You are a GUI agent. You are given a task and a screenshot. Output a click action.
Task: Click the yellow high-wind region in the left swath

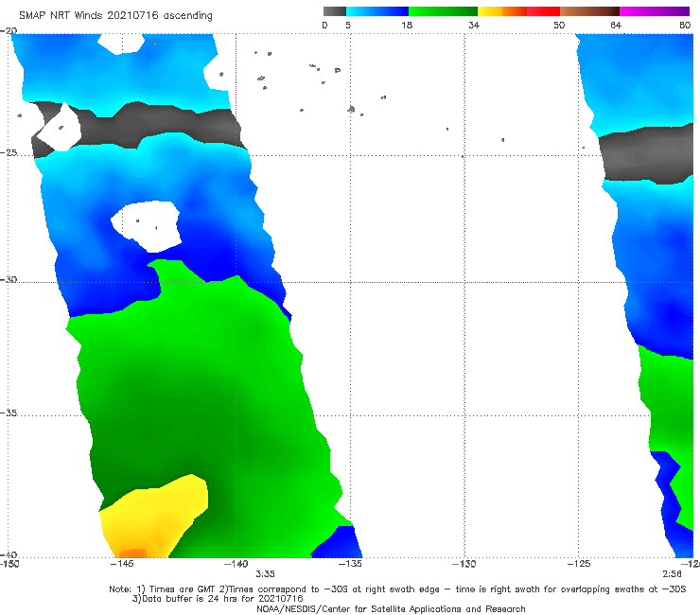click(154, 514)
